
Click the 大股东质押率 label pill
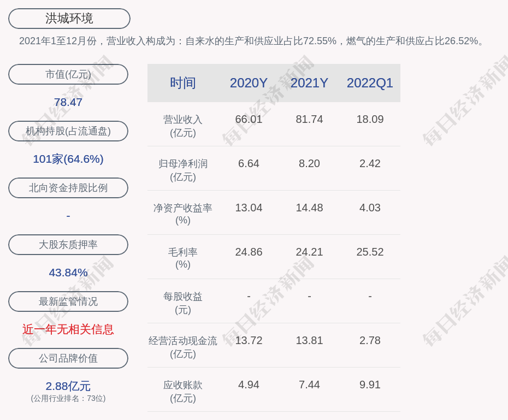point(68,245)
